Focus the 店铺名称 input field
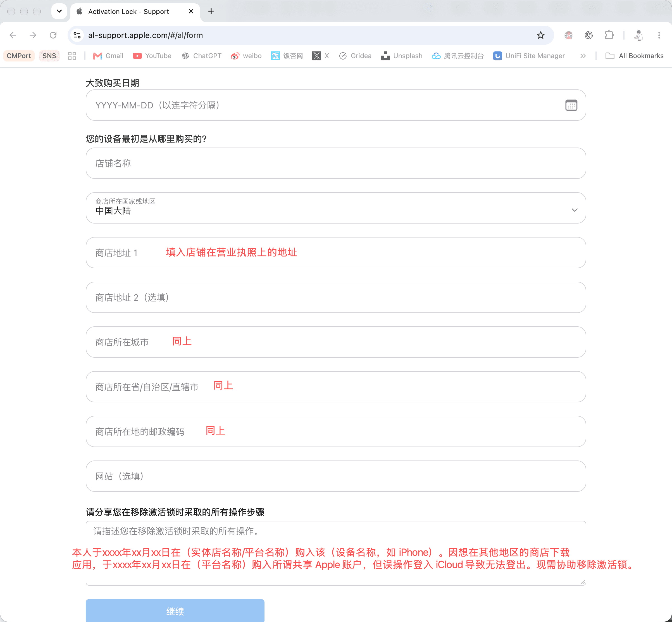The image size is (672, 622). point(336,163)
